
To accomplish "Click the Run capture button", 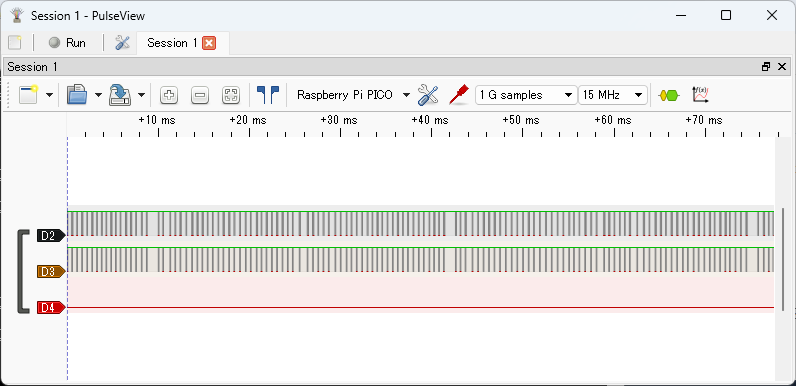I will coord(68,43).
